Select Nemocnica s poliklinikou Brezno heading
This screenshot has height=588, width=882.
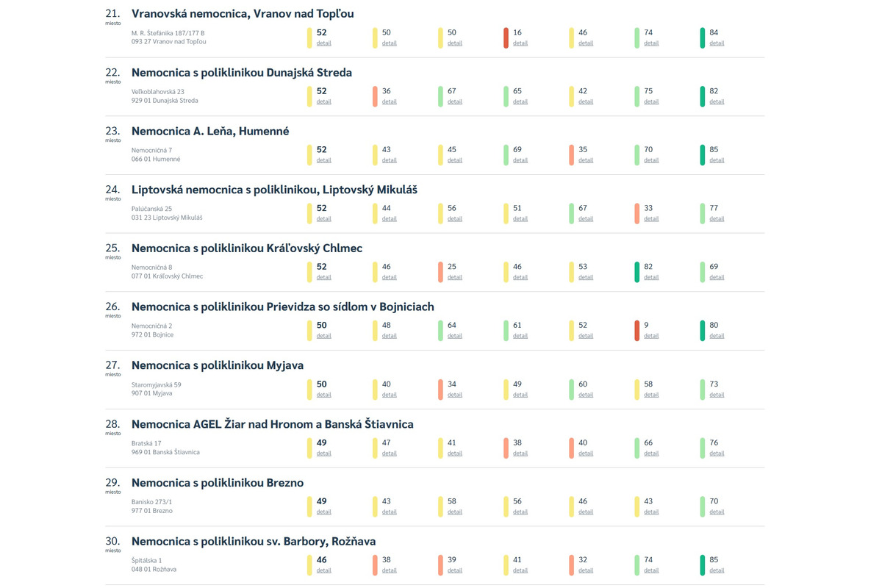tap(217, 483)
